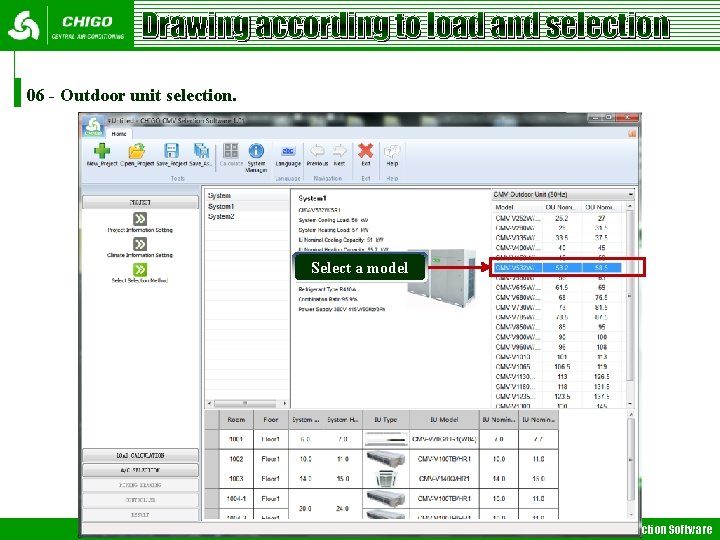Select the CMV-V680W model row
The height and width of the screenshot is (540, 720).
coord(558,298)
